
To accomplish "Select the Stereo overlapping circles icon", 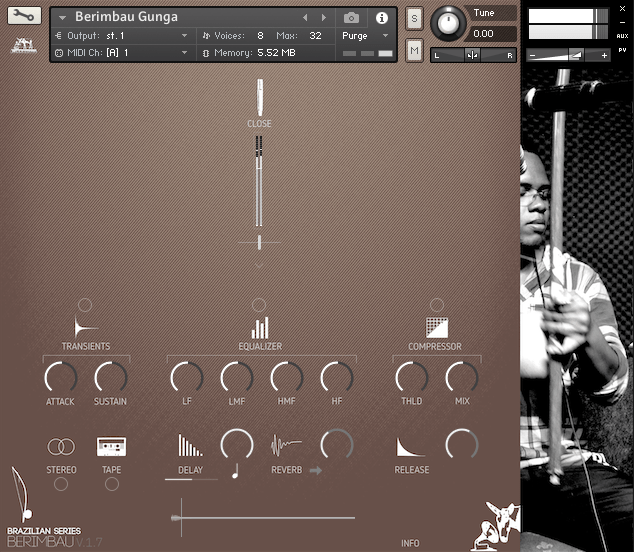I will click(61, 447).
